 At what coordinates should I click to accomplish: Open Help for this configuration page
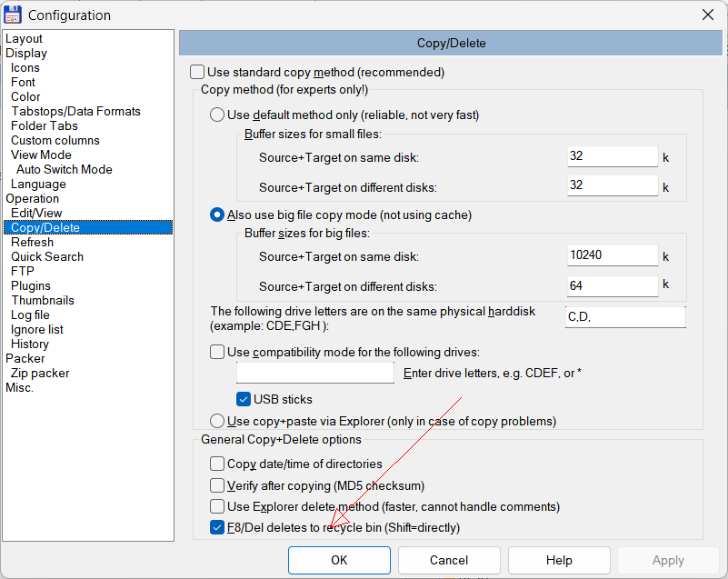(559, 560)
